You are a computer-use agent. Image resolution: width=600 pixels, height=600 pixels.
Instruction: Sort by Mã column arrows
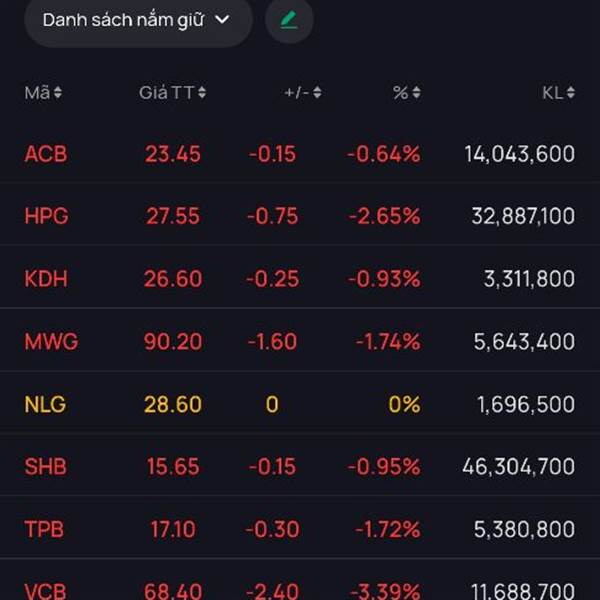[x=58, y=93]
